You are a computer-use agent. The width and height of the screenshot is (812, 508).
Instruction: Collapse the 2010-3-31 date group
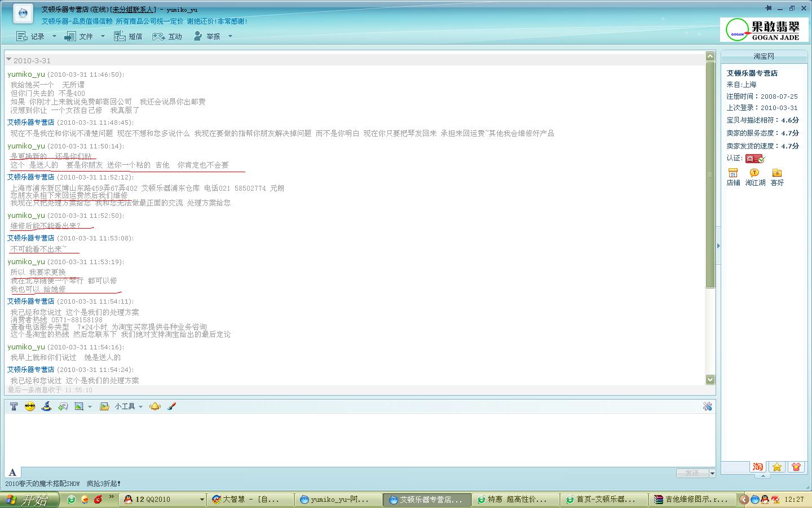click(x=8, y=59)
